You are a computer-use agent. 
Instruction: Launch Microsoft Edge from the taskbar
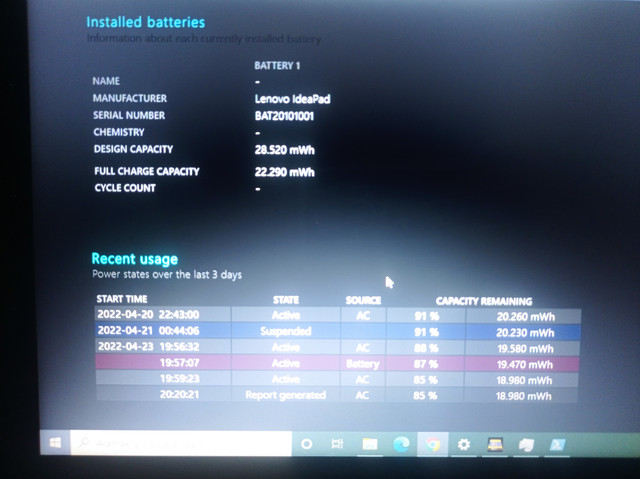(x=401, y=444)
